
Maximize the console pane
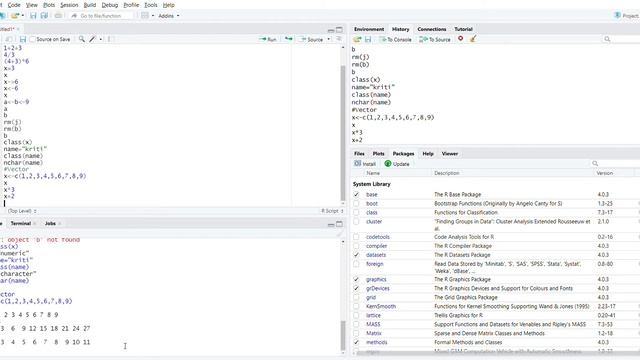point(339,224)
